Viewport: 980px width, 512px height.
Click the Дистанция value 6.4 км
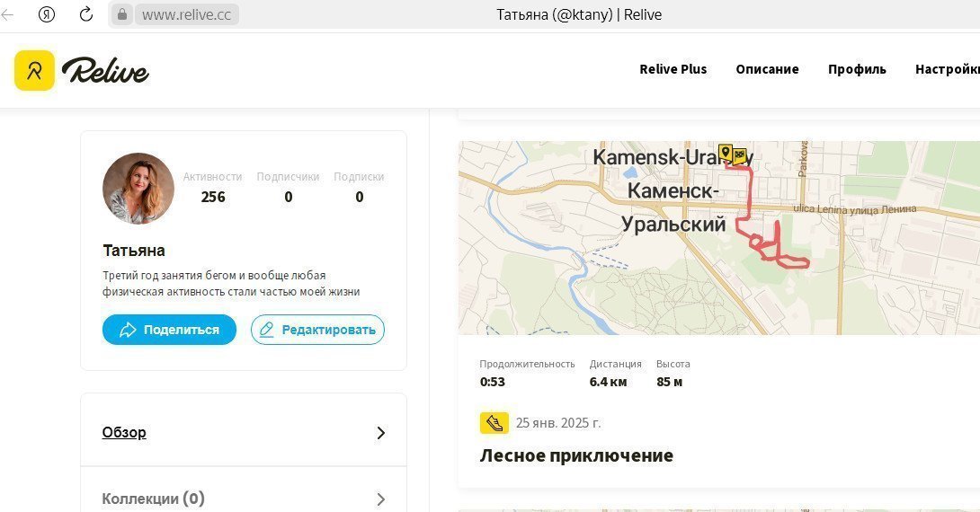pyautogui.click(x=608, y=382)
